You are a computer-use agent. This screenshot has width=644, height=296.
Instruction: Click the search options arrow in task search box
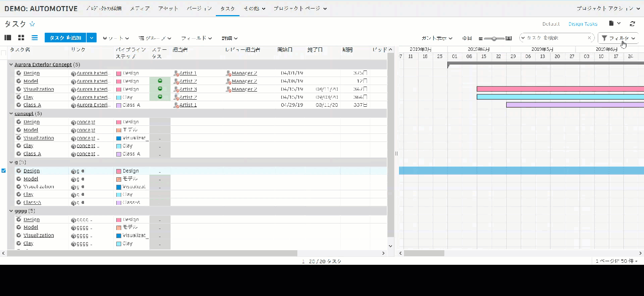click(x=523, y=38)
